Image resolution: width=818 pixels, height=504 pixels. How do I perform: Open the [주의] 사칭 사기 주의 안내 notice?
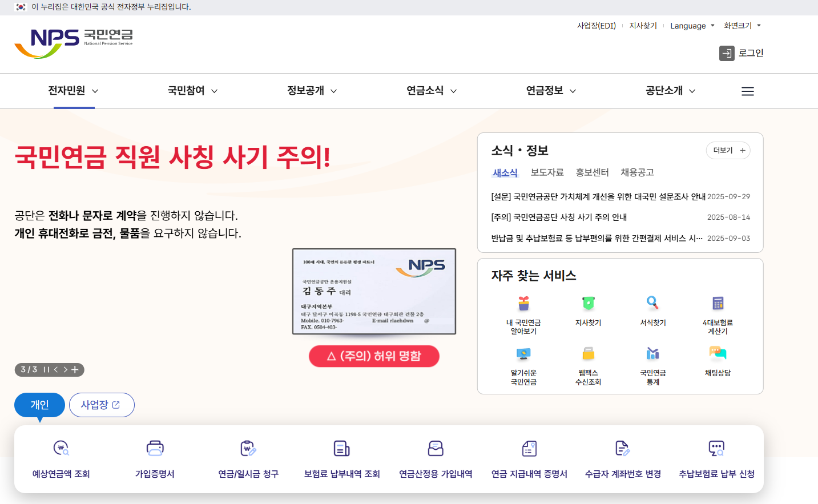pos(559,217)
